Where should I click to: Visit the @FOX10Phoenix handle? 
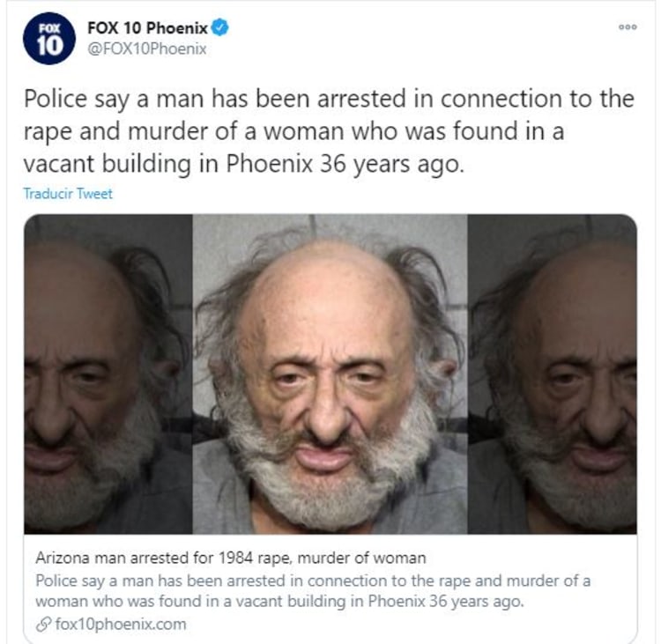[x=146, y=48]
